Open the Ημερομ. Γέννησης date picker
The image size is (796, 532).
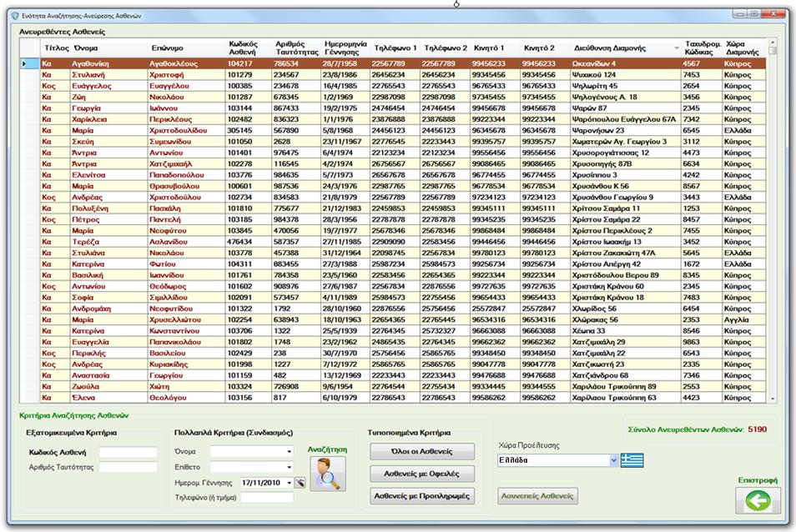289,482
